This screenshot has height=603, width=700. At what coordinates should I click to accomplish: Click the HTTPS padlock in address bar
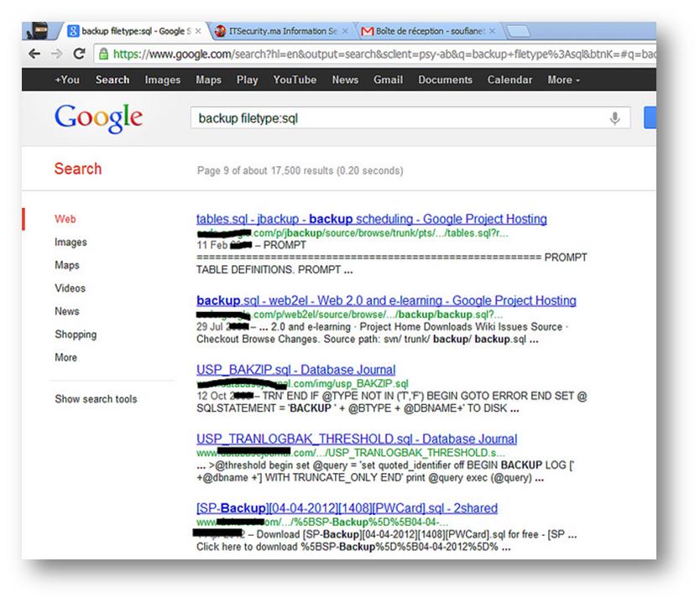tap(103, 54)
